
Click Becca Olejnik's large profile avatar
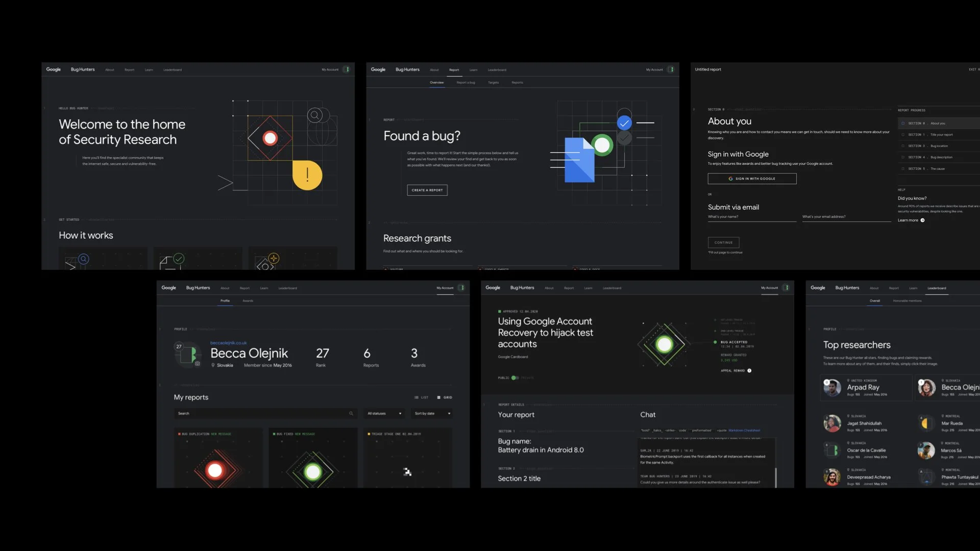(x=188, y=354)
